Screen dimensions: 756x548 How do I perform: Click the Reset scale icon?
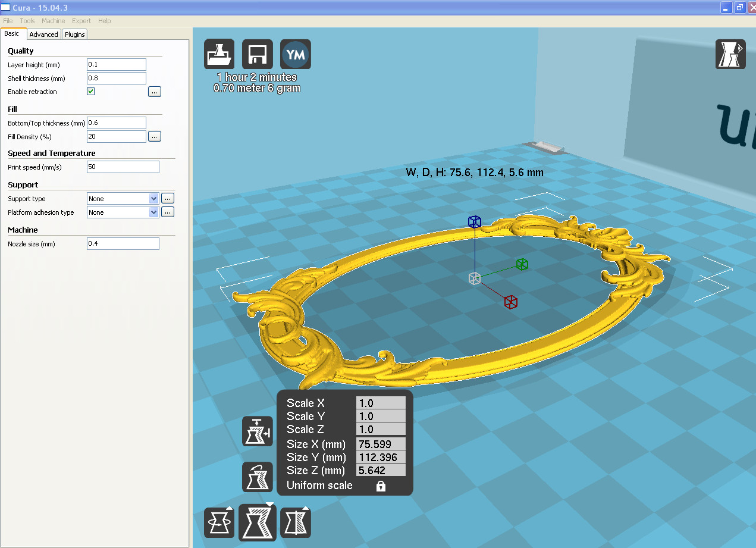258,477
